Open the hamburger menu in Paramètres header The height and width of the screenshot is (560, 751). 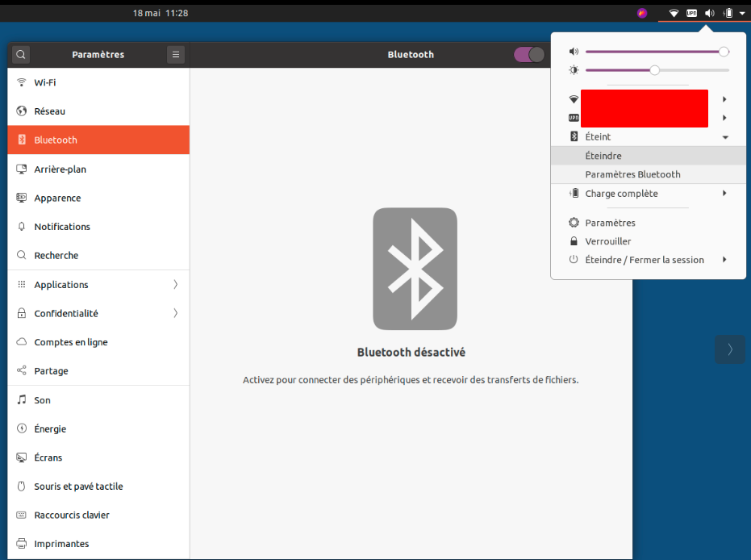coord(176,55)
